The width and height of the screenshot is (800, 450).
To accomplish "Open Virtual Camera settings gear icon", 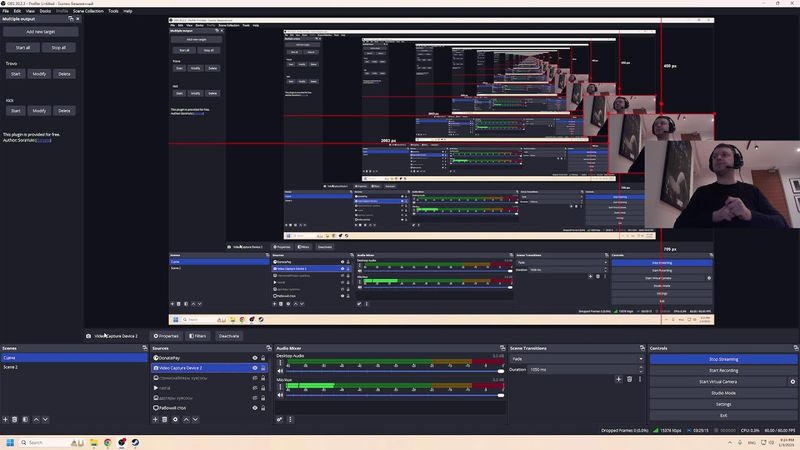I will [x=793, y=382].
